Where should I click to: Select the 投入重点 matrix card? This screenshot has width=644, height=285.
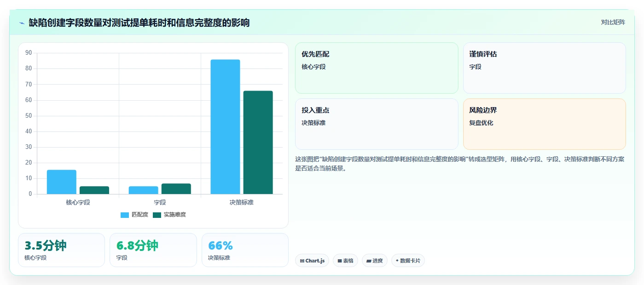377,124
